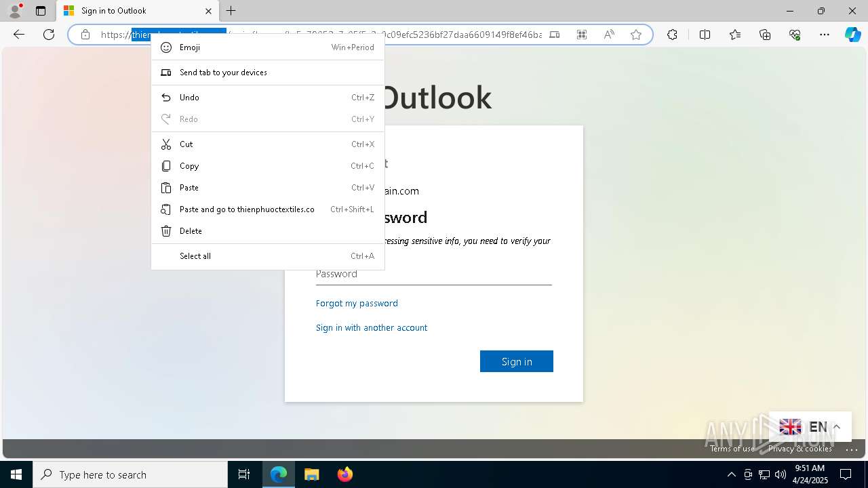
Task: Open File Explorer from taskbar
Action: coord(311,474)
